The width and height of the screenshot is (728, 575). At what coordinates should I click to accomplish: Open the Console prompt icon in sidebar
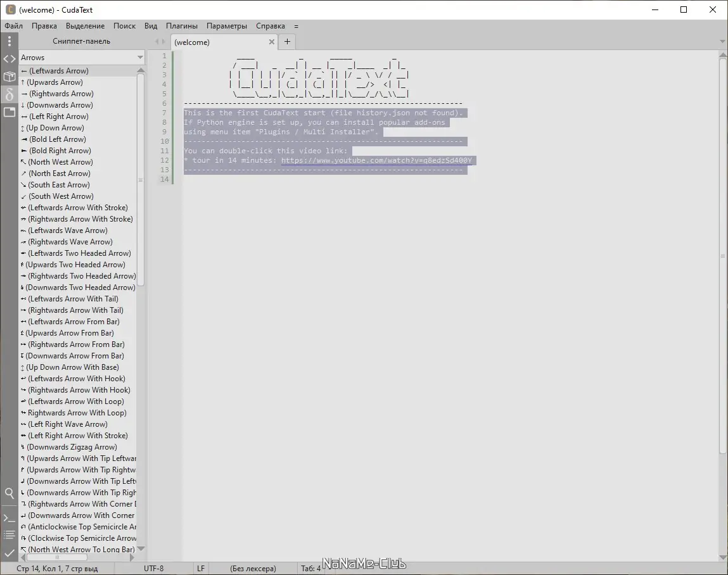coord(10,518)
